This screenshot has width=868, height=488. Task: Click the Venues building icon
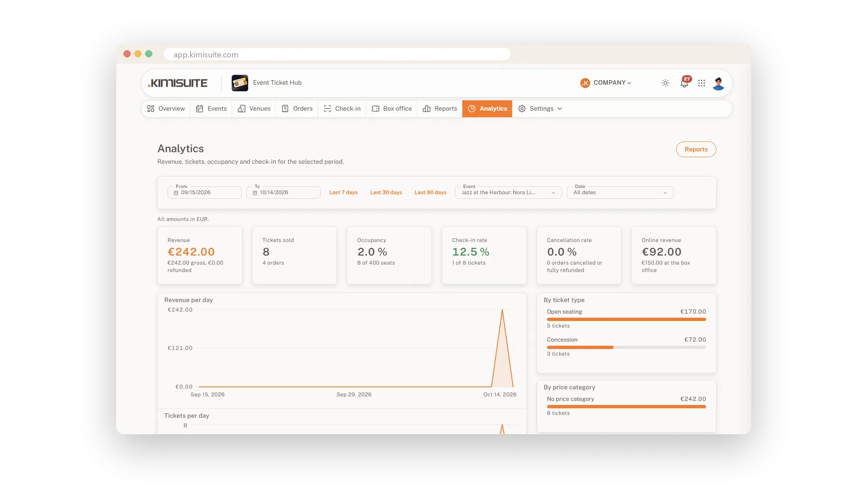241,109
